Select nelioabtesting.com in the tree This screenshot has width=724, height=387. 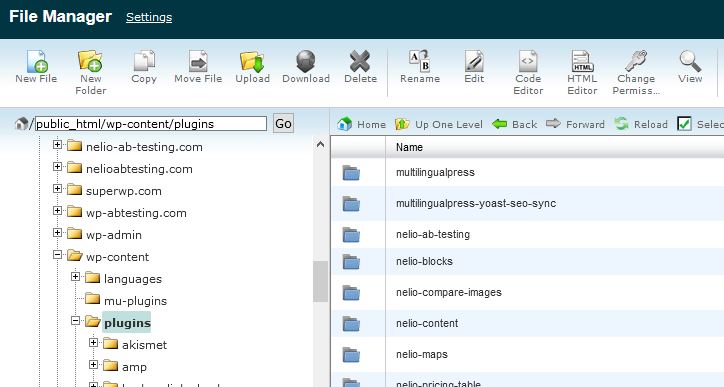pyautogui.click(x=139, y=169)
